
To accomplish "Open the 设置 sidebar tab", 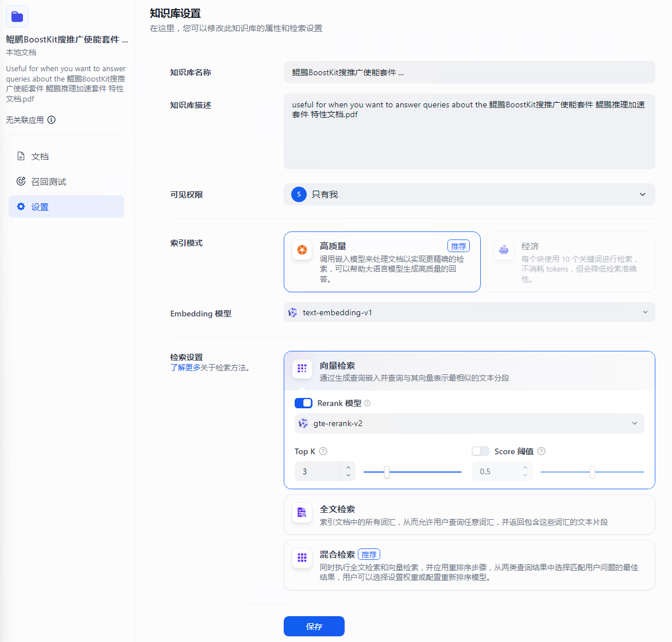I will (x=67, y=207).
